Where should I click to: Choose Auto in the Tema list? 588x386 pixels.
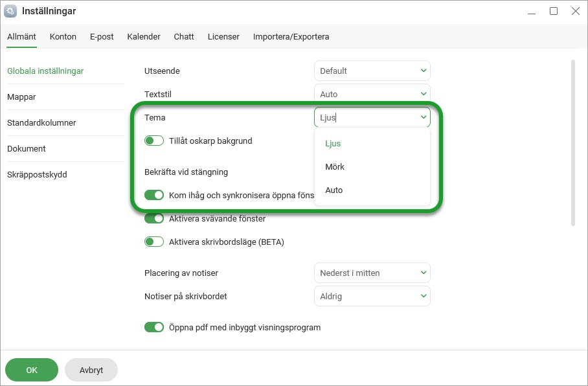[334, 190]
